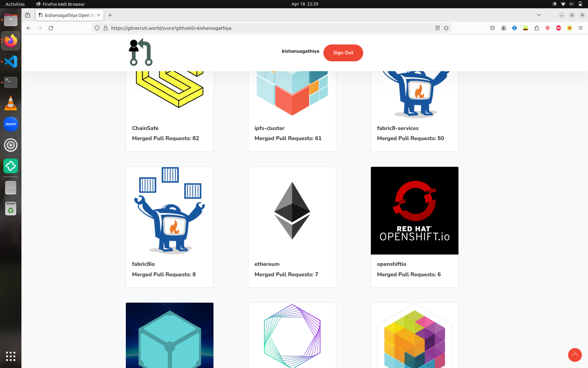Click the fabric8-services robot logo thumbnail
Viewport: 588px width, 368px height.
(x=415, y=94)
